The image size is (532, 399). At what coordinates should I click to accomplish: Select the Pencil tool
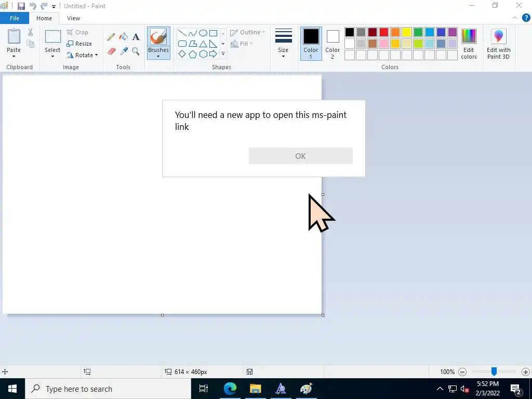coord(111,37)
